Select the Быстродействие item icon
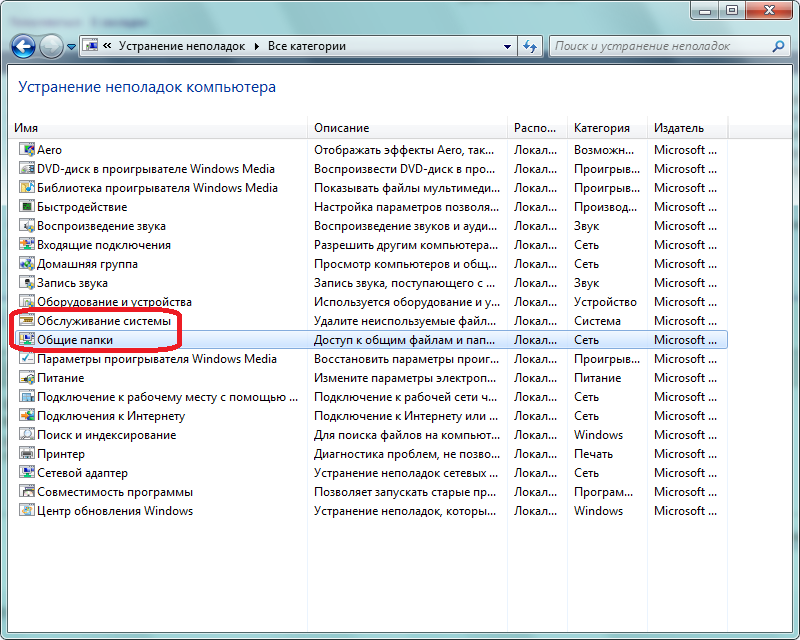This screenshot has width=800, height=640. coord(26,207)
